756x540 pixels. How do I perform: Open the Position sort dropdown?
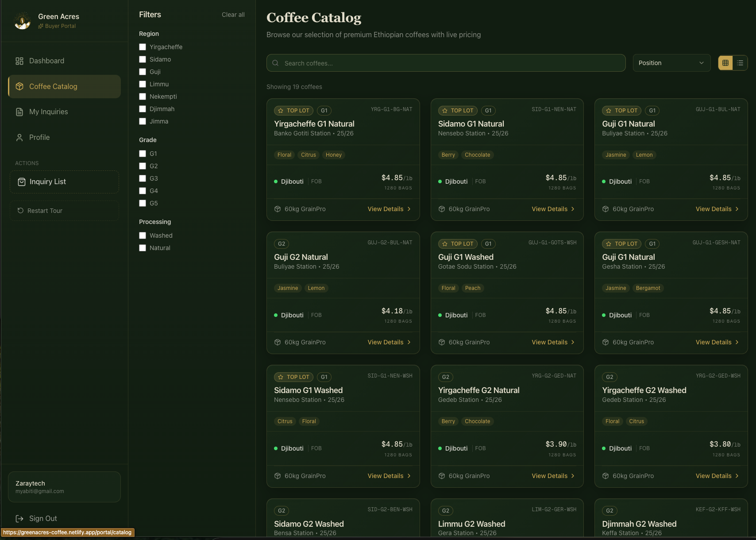pyautogui.click(x=671, y=63)
